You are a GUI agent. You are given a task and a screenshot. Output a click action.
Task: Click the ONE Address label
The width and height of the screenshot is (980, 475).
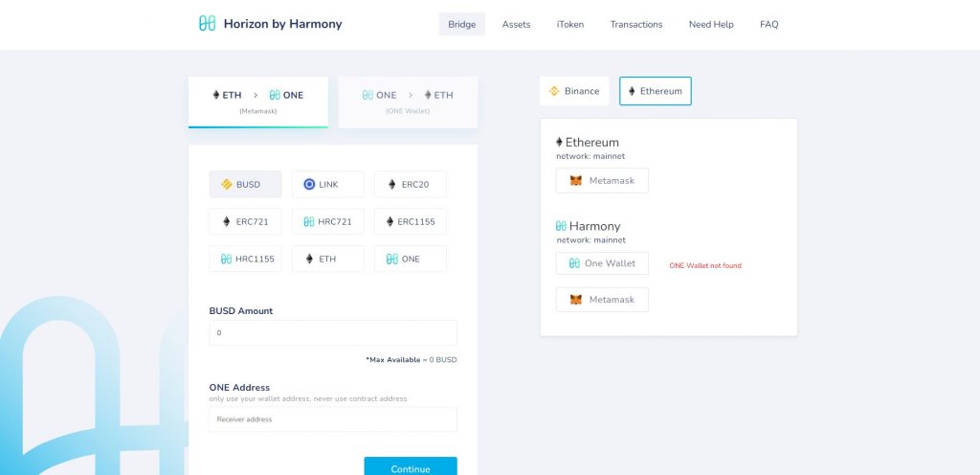pos(239,388)
